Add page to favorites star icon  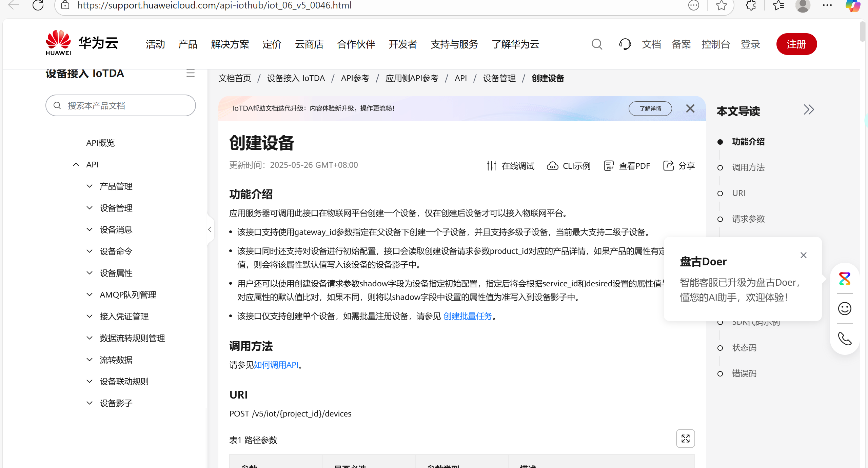(x=721, y=5)
